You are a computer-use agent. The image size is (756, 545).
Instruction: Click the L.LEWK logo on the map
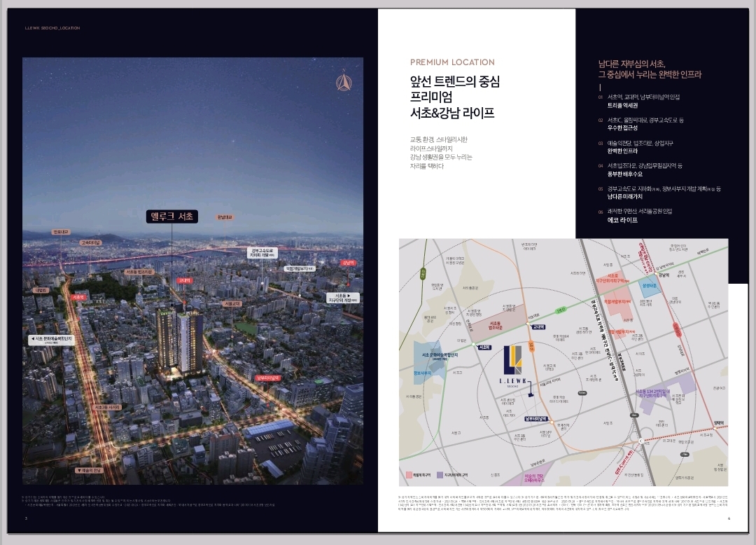coord(512,366)
